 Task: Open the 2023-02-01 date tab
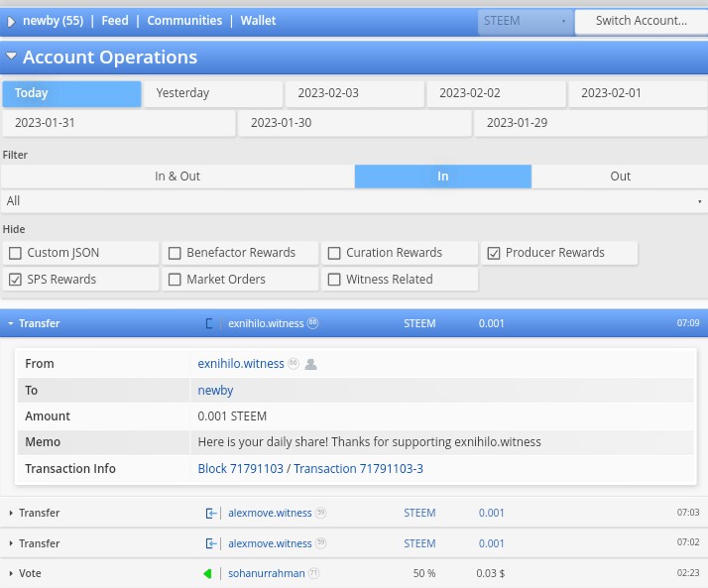(638, 93)
